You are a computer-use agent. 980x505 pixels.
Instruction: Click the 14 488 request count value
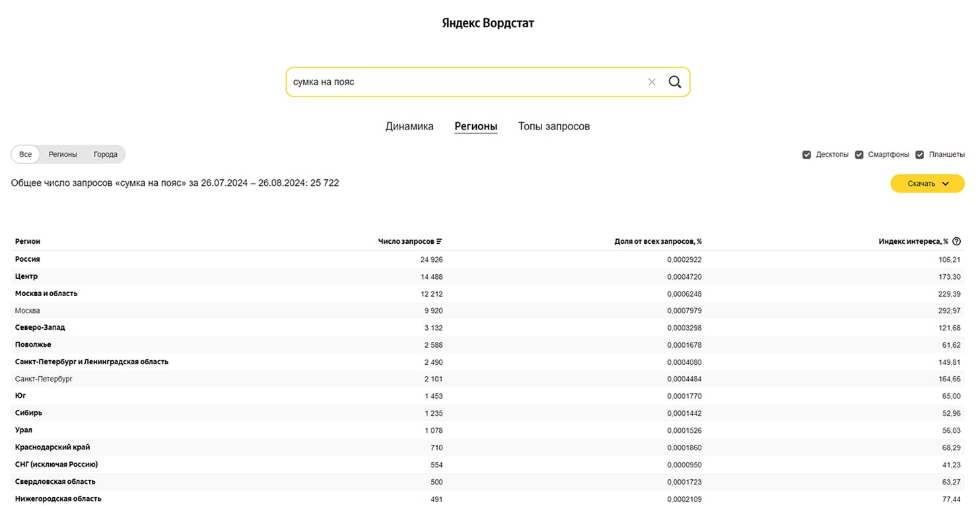point(431,277)
